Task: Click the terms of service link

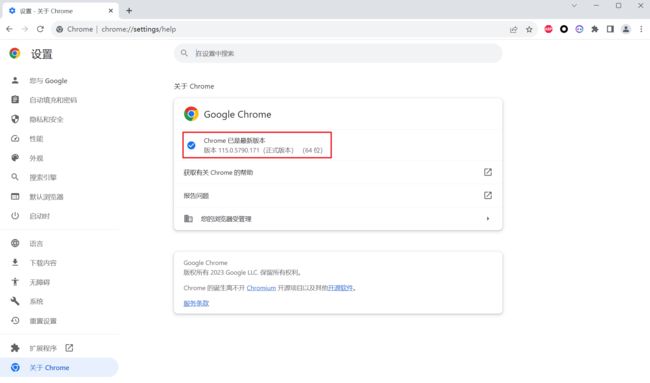Action: click(x=196, y=303)
